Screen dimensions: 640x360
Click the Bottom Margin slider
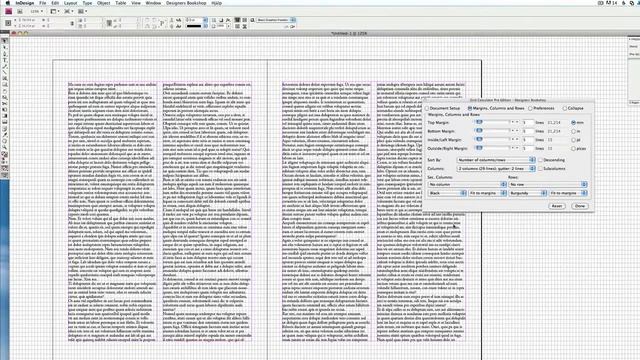(x=492, y=131)
